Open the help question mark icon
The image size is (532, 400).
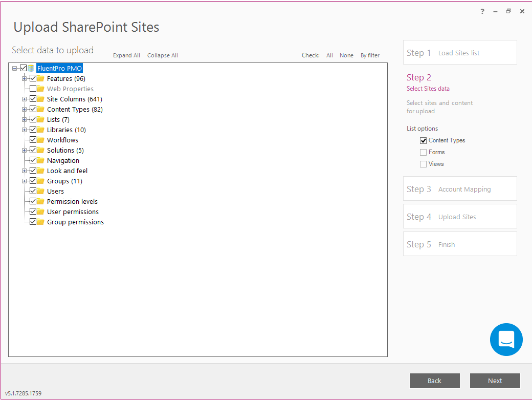coord(482,12)
